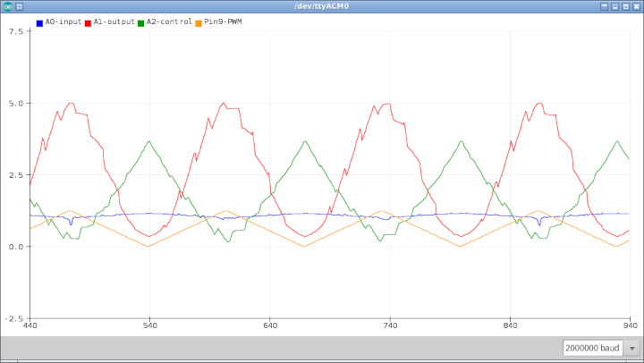Click the orange Pin9-PWM legend swatch
This screenshot has width=644, height=363.
pos(199,22)
